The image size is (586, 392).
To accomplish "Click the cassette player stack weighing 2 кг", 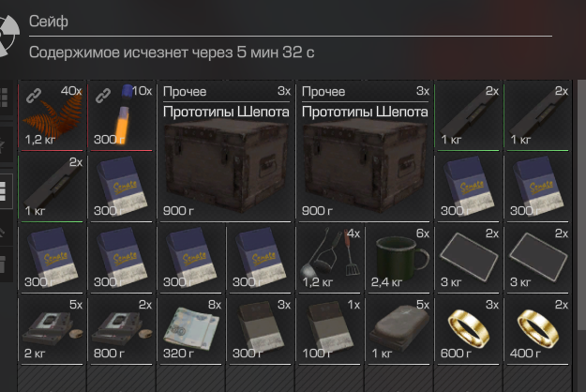I will [53, 329].
